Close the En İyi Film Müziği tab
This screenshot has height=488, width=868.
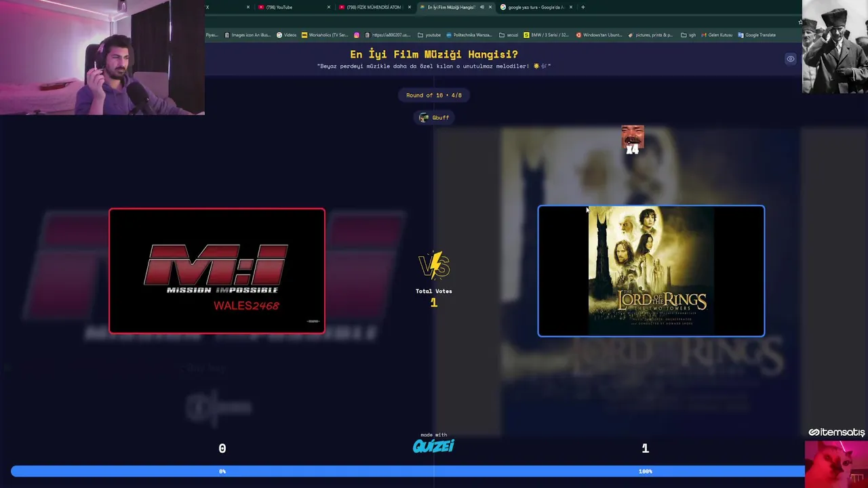click(x=490, y=7)
